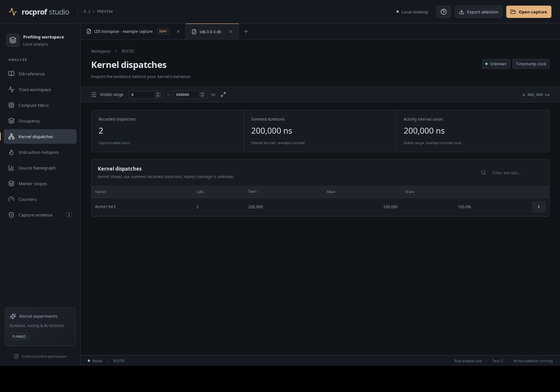
Task: Focus the Filter kernels search field
Action: [x=511, y=172]
